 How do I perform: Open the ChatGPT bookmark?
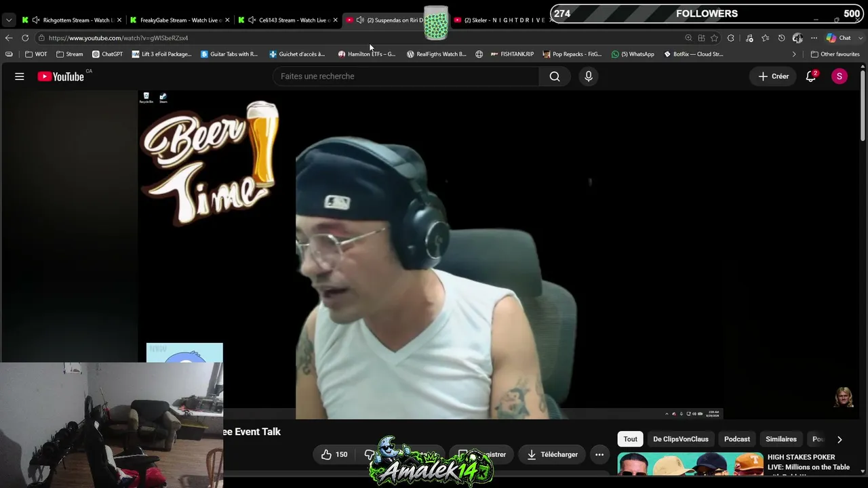point(107,54)
